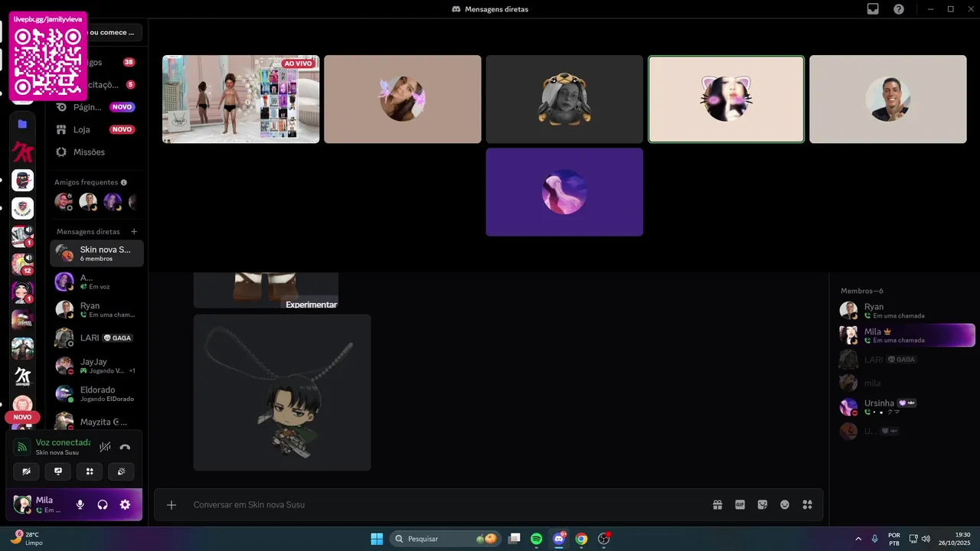The height and width of the screenshot is (551, 980).
Task: Open direct message with LARI
Action: coord(96,337)
